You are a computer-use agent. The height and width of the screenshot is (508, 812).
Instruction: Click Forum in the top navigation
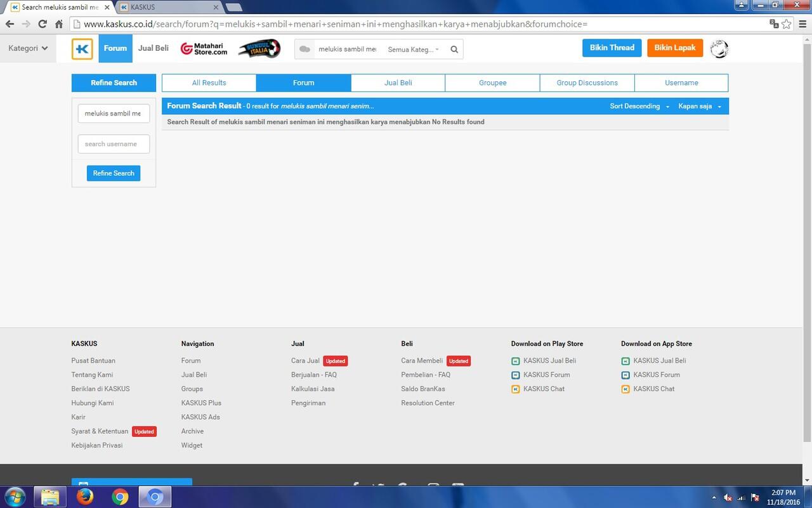115,48
